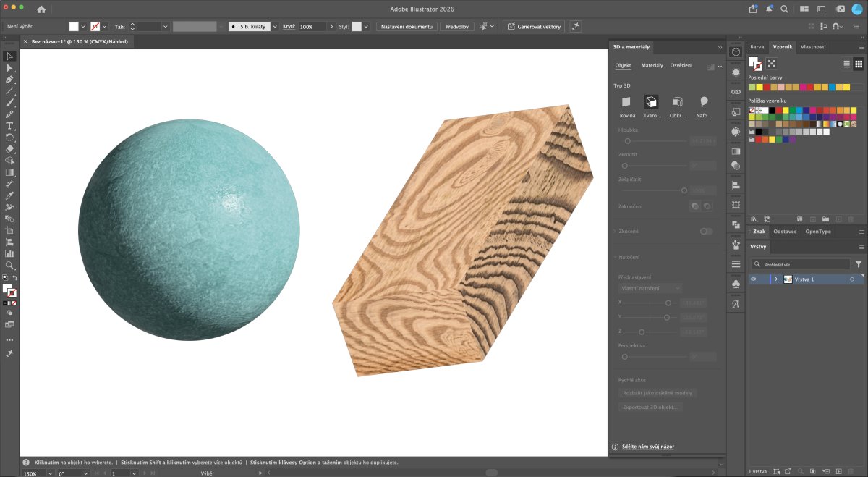
Task: Switch to Materiály tab
Action: pos(652,65)
